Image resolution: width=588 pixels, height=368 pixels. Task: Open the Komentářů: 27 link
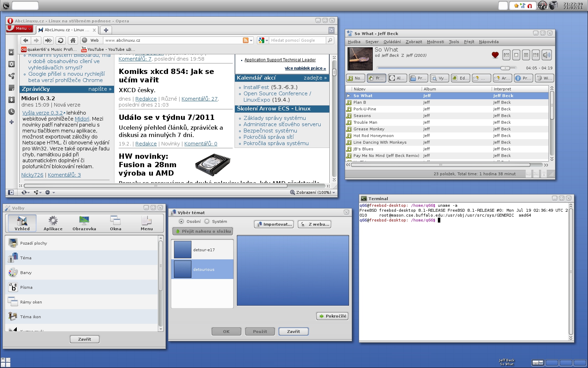coord(199,99)
